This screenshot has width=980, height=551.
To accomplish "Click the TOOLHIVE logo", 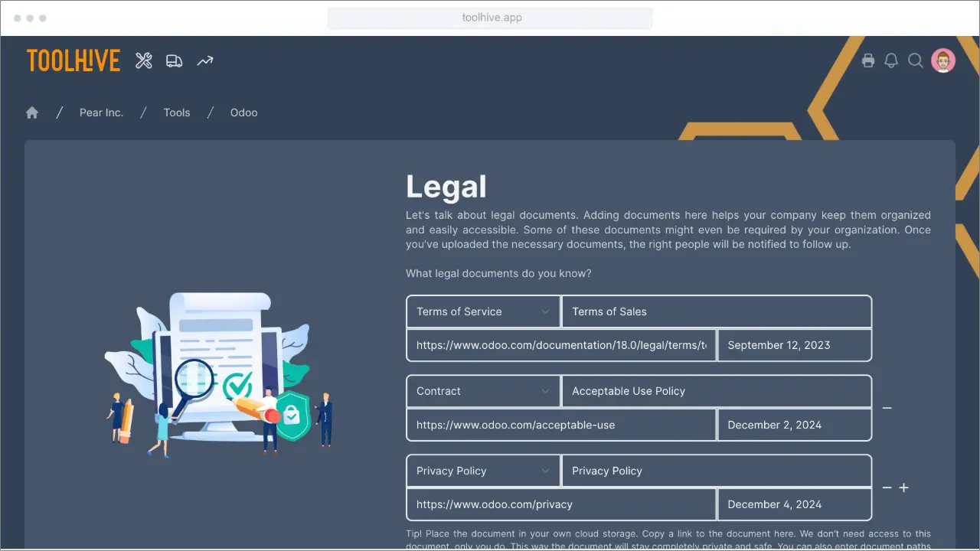I will tap(73, 60).
